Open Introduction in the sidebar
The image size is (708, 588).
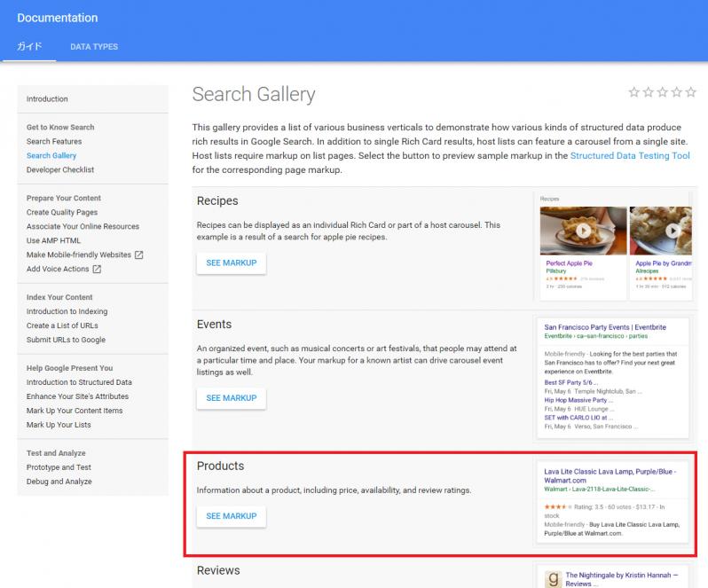click(47, 98)
